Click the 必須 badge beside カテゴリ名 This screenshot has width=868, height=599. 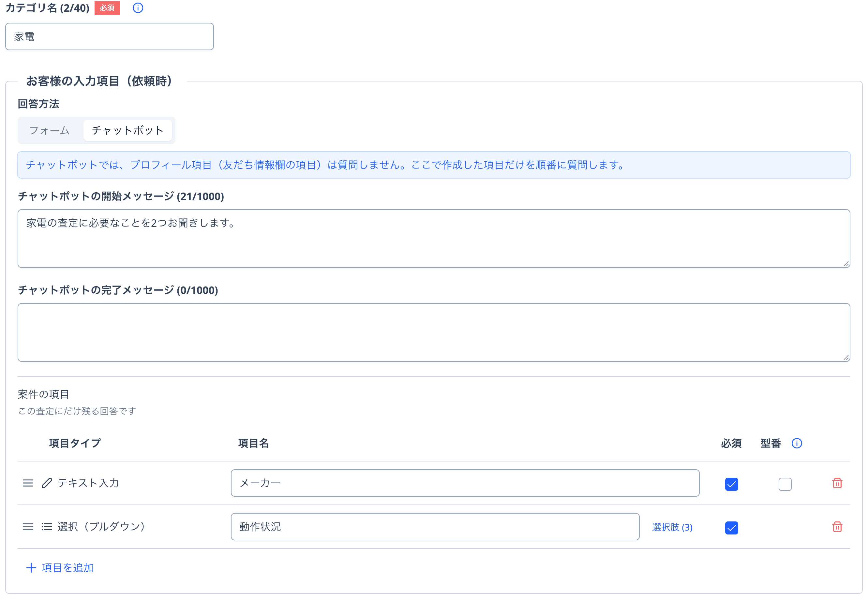[x=107, y=8]
